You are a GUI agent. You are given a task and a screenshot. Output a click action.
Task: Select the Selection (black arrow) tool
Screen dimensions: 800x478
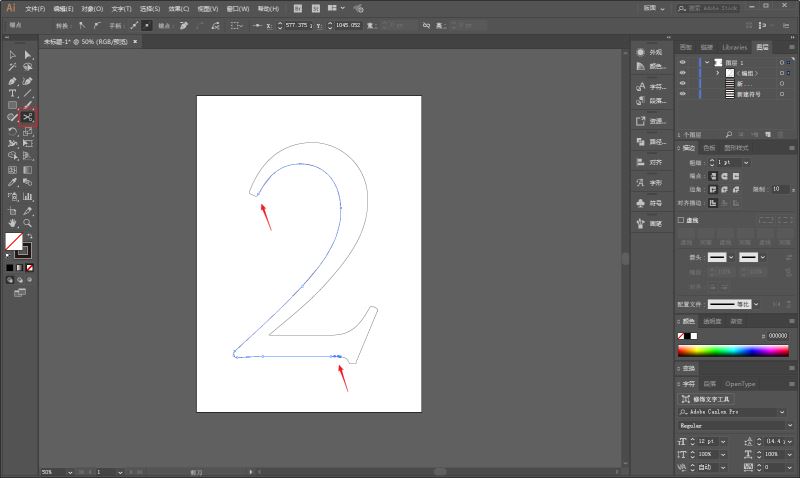[12, 55]
